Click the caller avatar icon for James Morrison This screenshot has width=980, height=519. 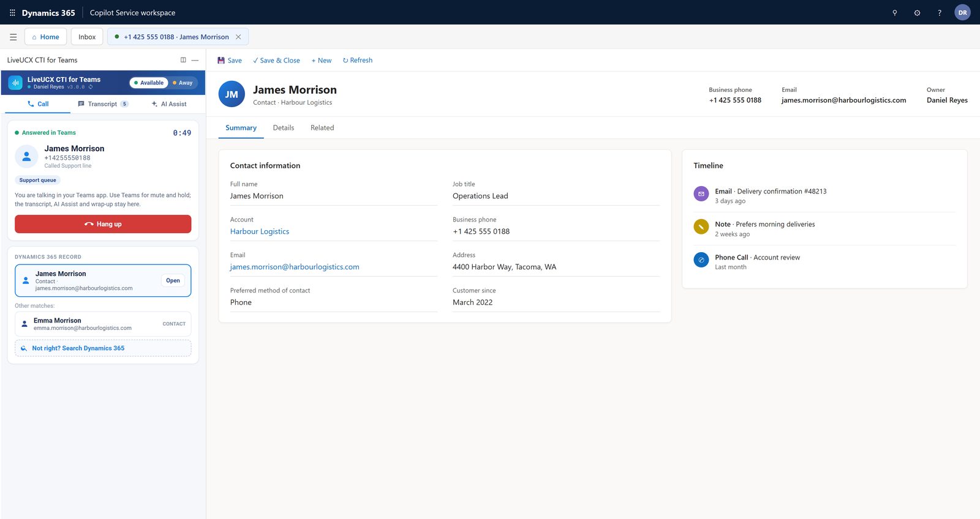[26, 157]
